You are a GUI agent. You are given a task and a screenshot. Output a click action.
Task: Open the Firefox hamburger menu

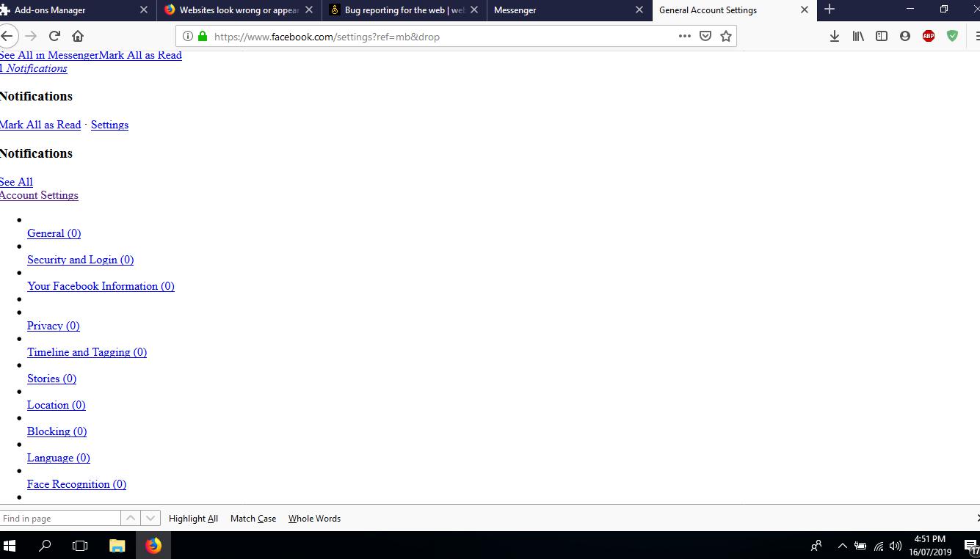(x=976, y=36)
